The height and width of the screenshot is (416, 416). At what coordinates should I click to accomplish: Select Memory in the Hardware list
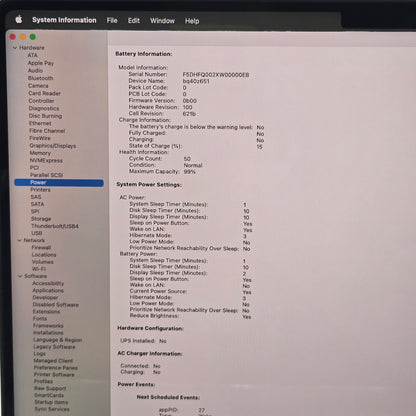pyautogui.click(x=40, y=153)
